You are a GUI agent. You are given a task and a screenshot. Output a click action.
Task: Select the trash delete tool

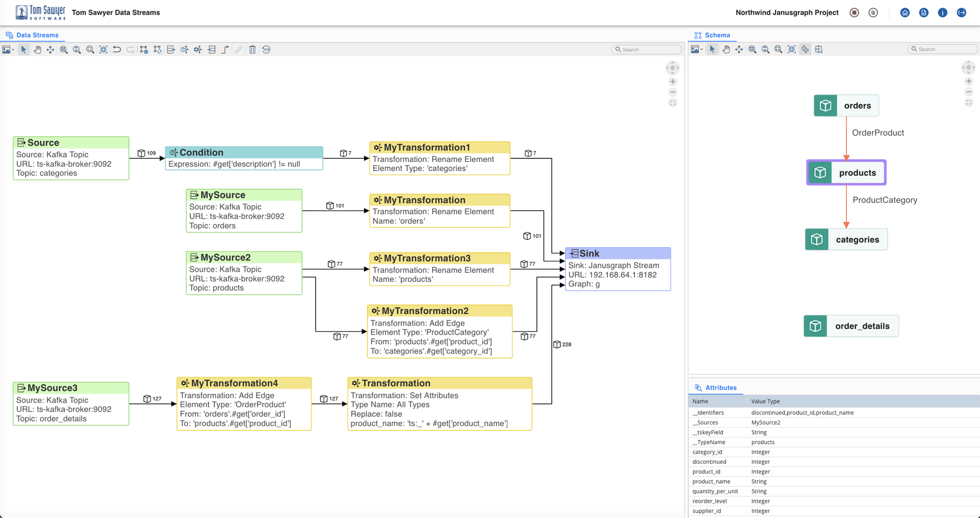point(252,50)
